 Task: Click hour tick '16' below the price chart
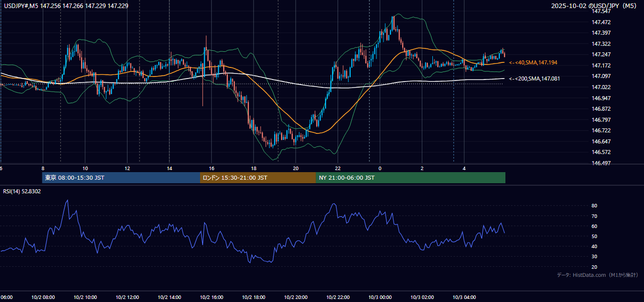point(212,169)
